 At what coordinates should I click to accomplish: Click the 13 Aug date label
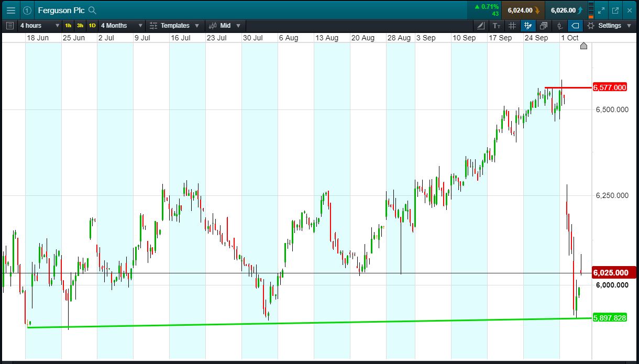coord(327,38)
